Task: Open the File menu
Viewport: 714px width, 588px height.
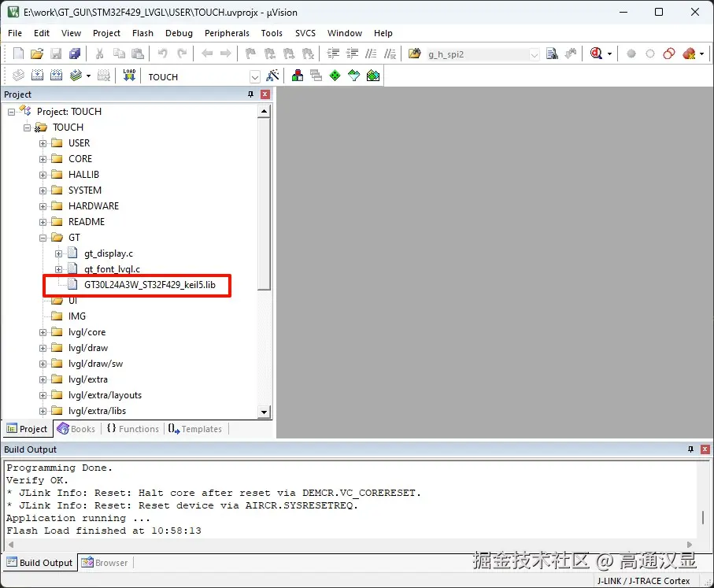Action: pyautogui.click(x=15, y=33)
